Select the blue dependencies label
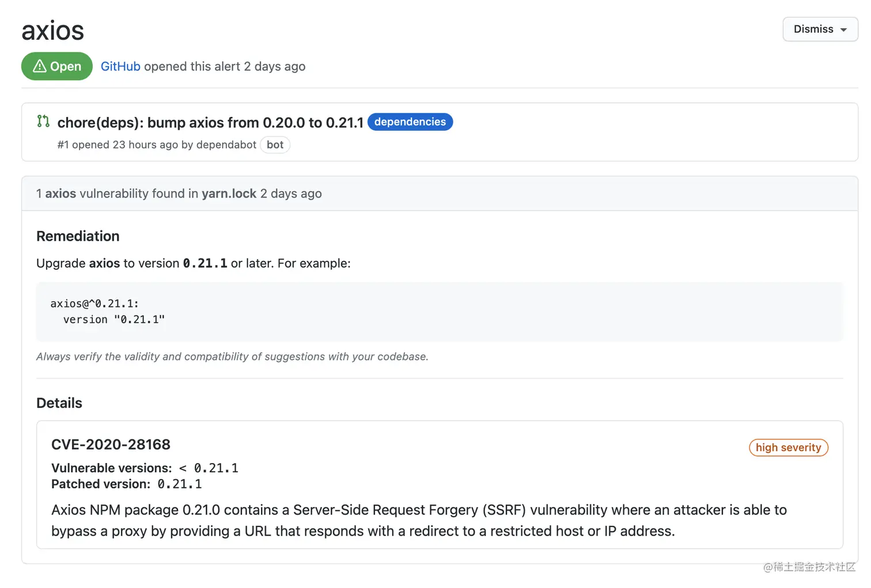Viewport: 871px width, 588px height. [410, 122]
